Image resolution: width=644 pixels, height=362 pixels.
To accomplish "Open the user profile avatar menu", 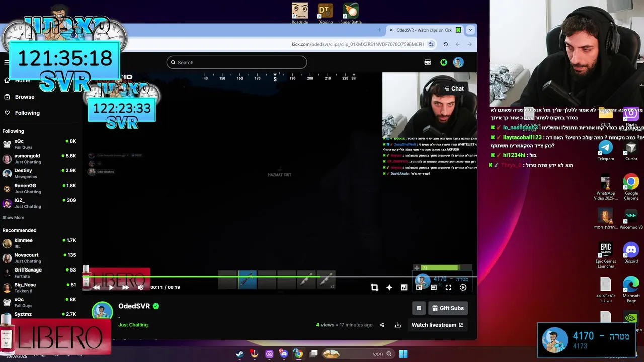I will pos(458,62).
